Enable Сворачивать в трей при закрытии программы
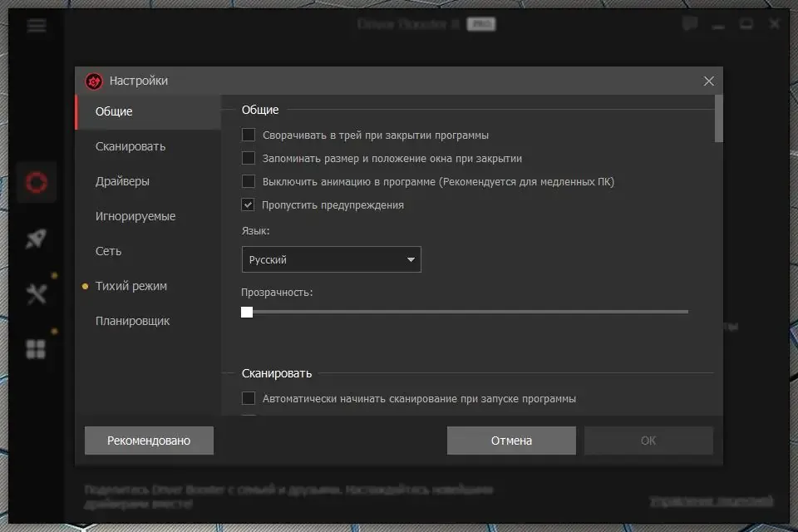This screenshot has height=532, width=798. (249, 135)
